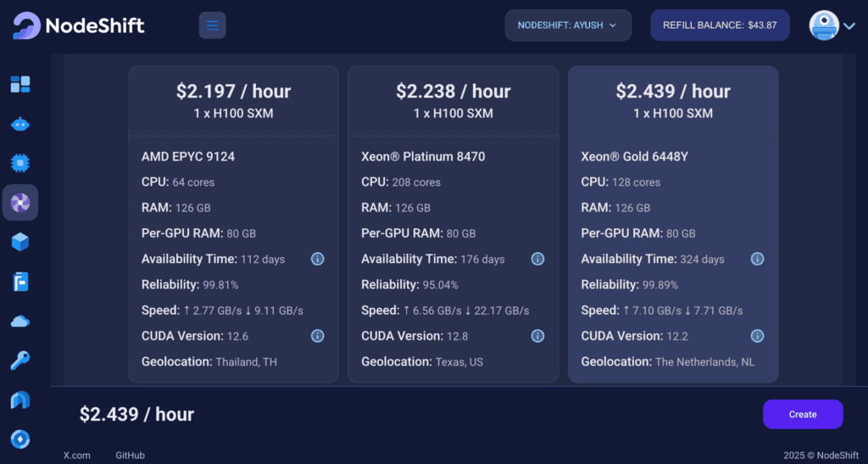Image resolution: width=868 pixels, height=464 pixels.
Task: Click the CUDA Version 12.6 value
Action: pyautogui.click(x=237, y=336)
